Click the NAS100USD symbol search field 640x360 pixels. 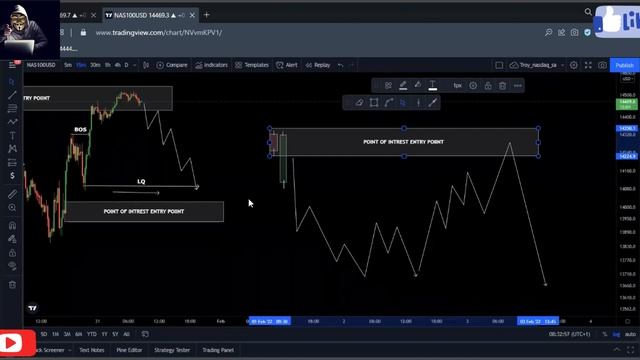(41, 65)
